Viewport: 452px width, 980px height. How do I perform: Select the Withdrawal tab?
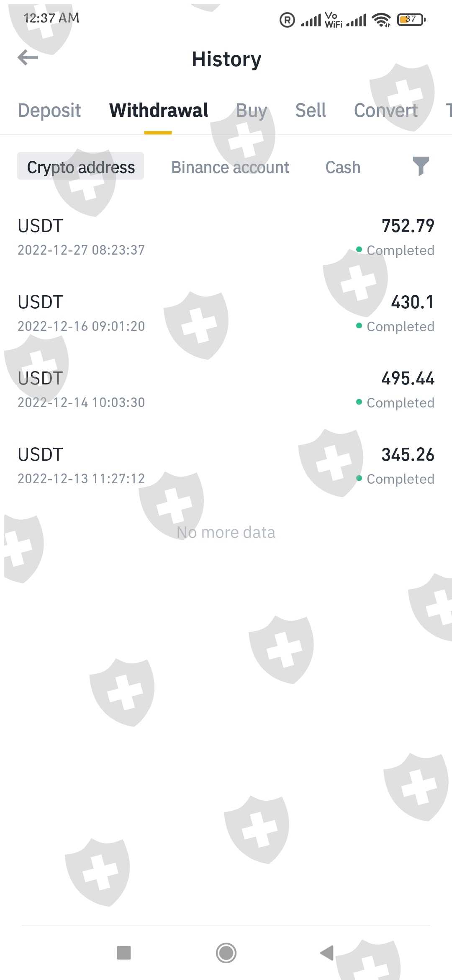[x=158, y=111]
